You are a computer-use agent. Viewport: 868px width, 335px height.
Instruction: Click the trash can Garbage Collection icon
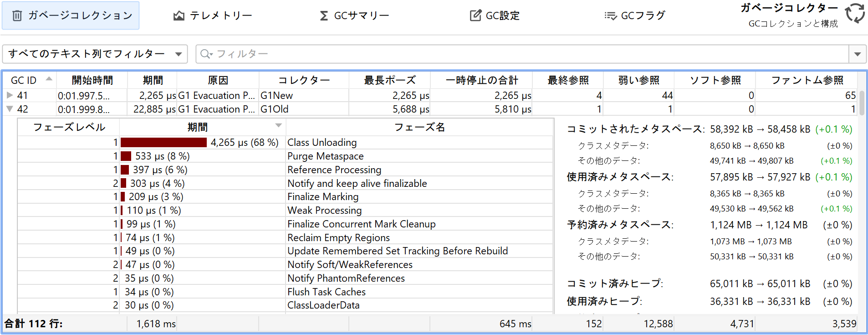click(x=17, y=16)
